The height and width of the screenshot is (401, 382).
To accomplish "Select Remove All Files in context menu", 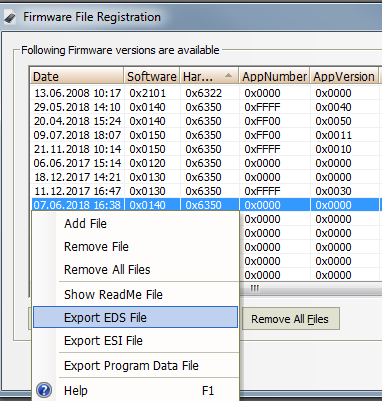I will [x=107, y=270].
